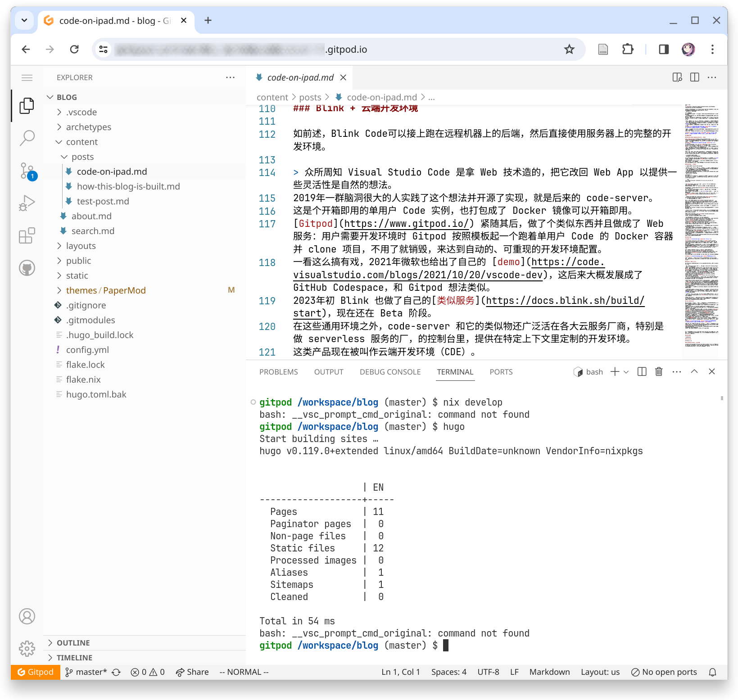738x700 pixels.
Task: Open Chrome three-dot menu
Action: pyautogui.click(x=712, y=50)
